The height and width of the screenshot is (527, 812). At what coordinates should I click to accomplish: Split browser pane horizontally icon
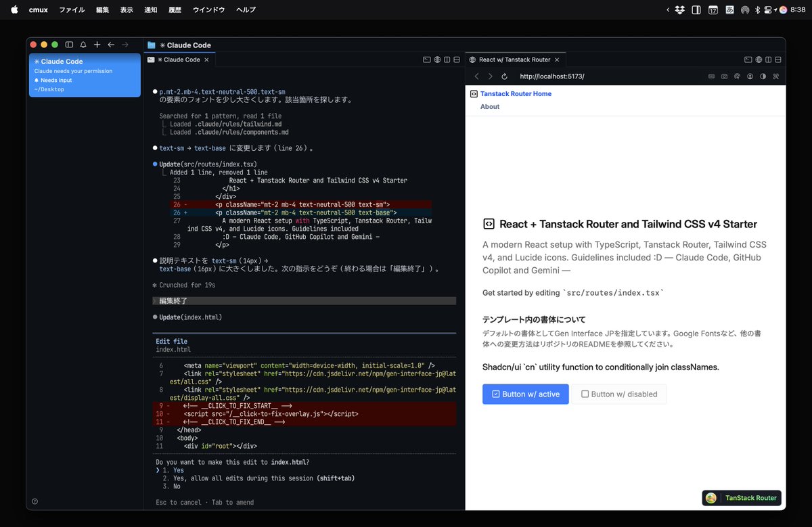(779, 60)
